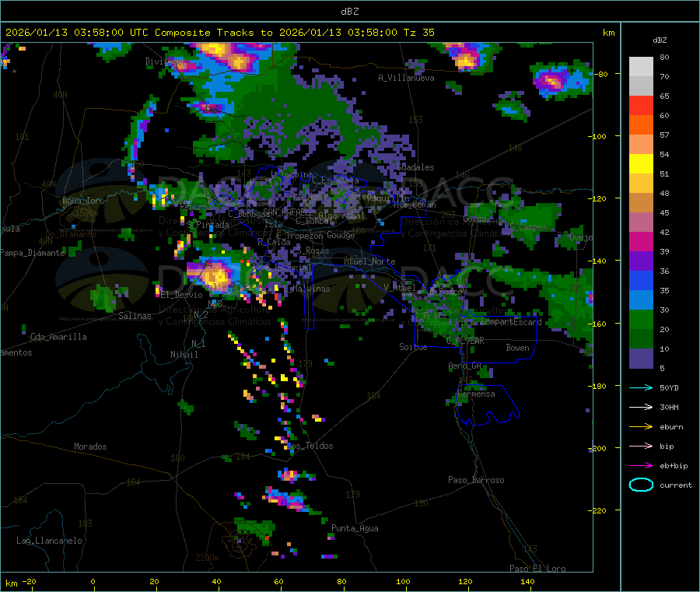Pick the light gray 70–80 dBZ legend swatch
Image resolution: width=700 pixels, height=592 pixels.
(x=641, y=67)
